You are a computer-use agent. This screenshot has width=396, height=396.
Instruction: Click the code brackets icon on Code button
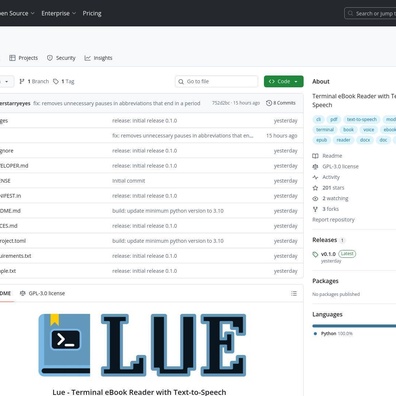(x=272, y=81)
